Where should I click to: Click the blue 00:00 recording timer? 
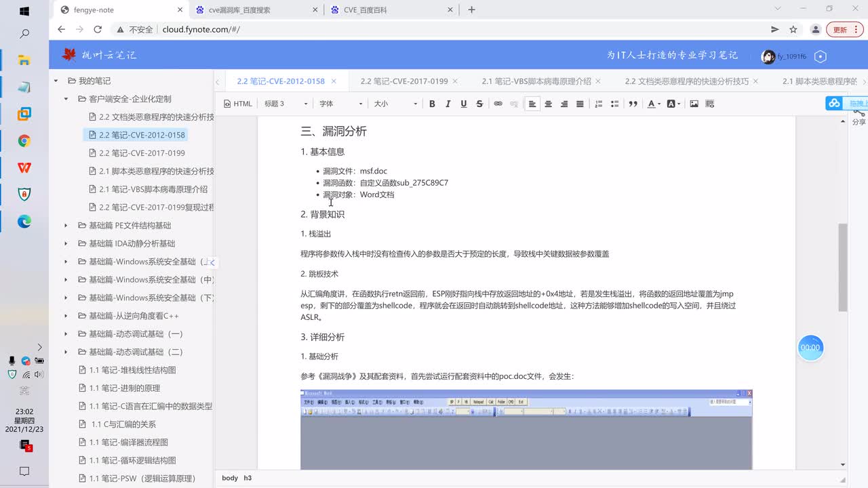point(810,347)
